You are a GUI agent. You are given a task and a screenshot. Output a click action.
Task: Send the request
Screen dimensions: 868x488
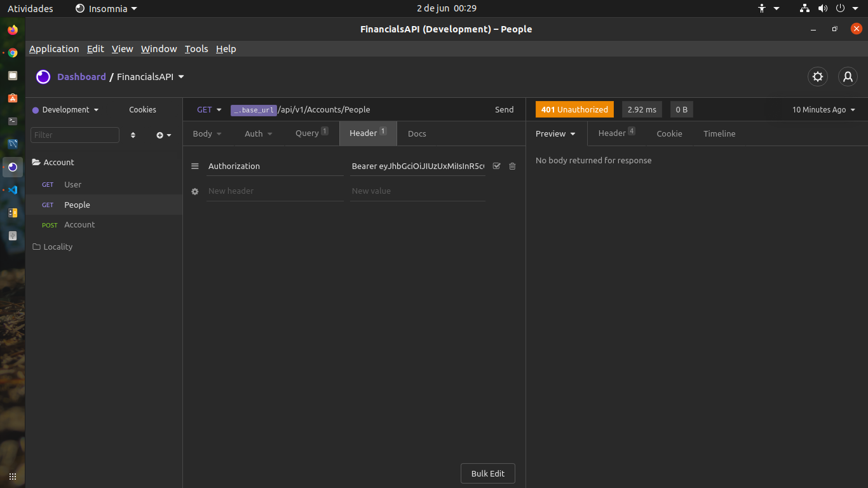coord(505,110)
